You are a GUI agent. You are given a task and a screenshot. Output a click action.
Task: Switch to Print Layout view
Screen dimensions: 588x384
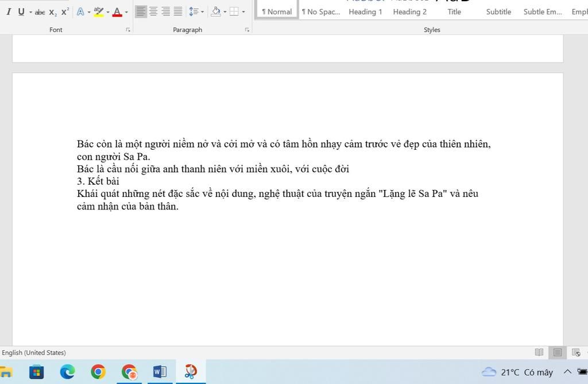[558, 352]
